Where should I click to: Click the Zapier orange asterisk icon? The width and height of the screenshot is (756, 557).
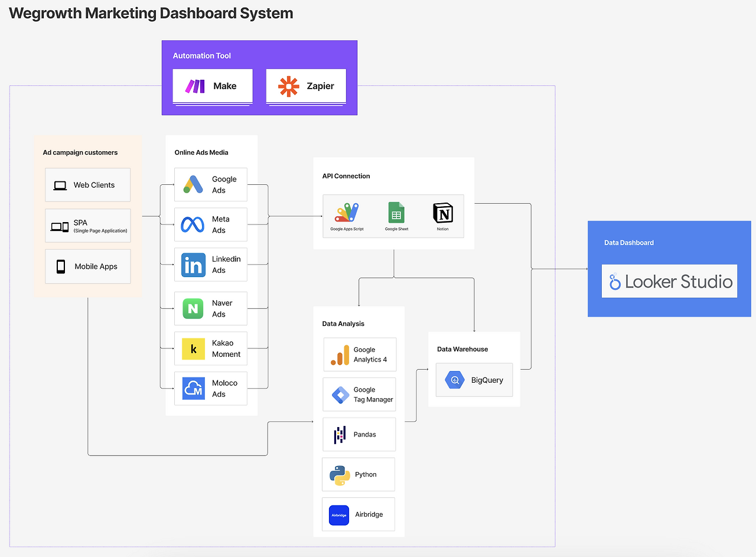click(289, 86)
